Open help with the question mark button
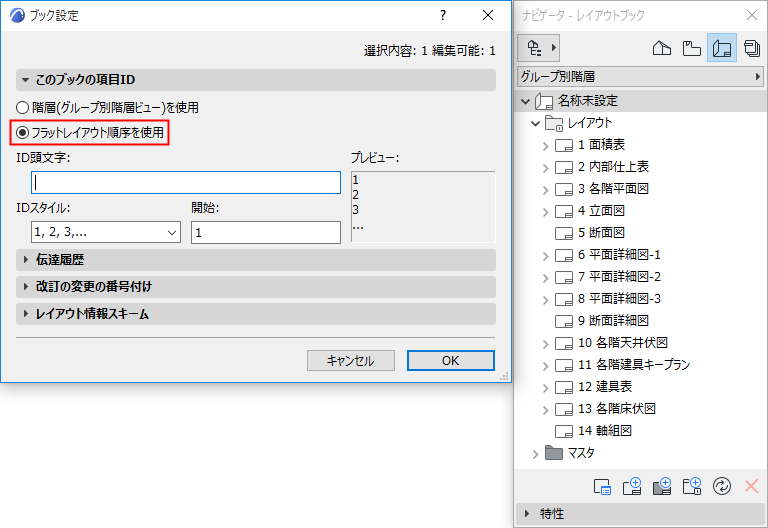Screen dimensions: 768x528 coord(443,15)
